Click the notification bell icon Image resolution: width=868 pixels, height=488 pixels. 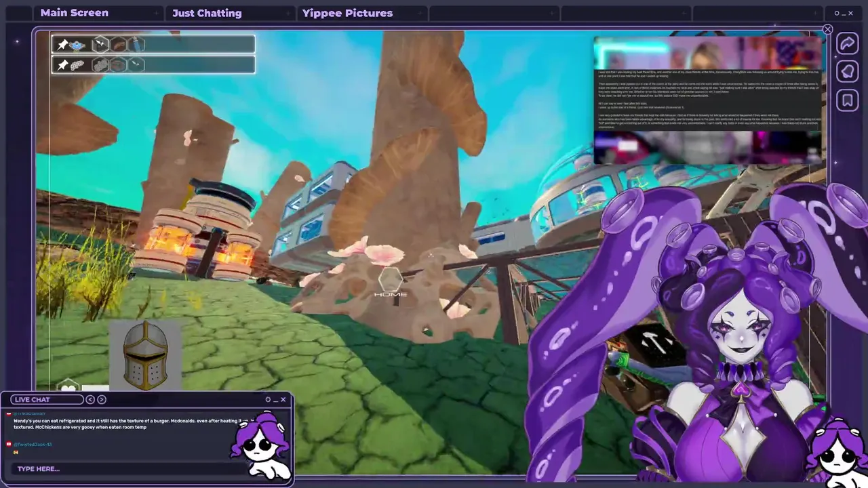point(847,72)
